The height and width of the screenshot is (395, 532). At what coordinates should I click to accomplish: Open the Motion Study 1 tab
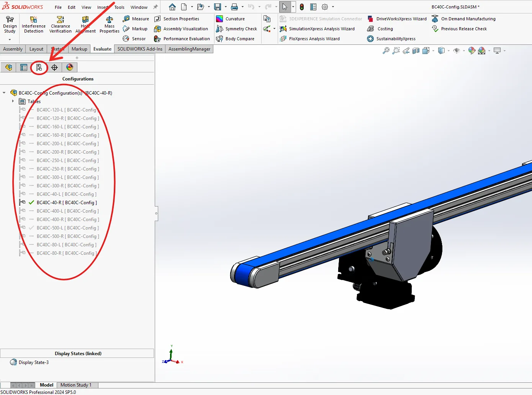tap(76, 385)
